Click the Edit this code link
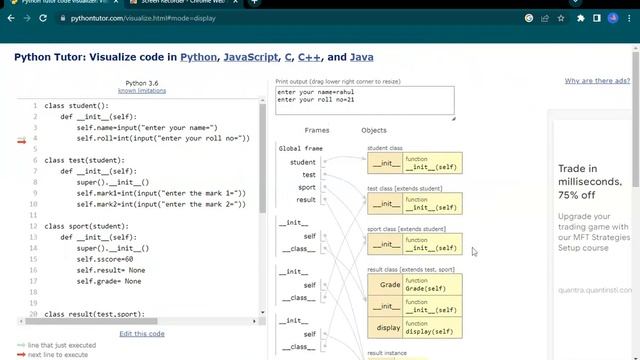 [x=142, y=333]
